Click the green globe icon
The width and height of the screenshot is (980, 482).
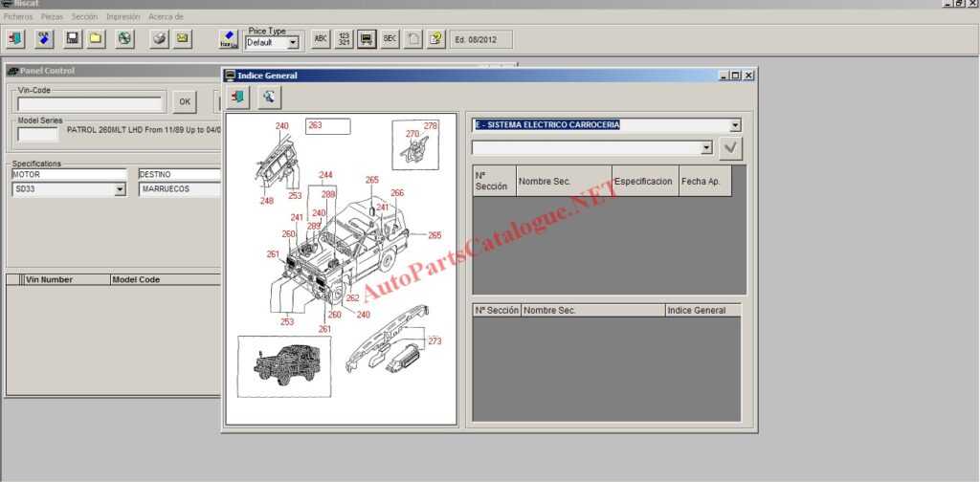124,38
